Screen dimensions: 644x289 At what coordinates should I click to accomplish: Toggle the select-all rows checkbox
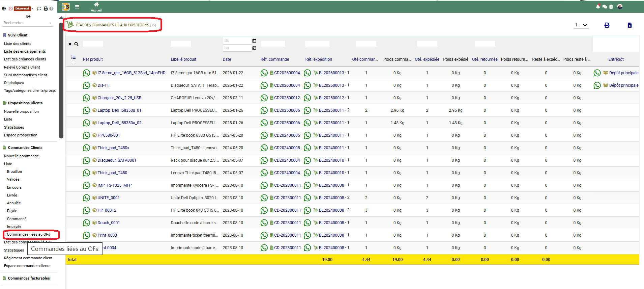point(74,62)
